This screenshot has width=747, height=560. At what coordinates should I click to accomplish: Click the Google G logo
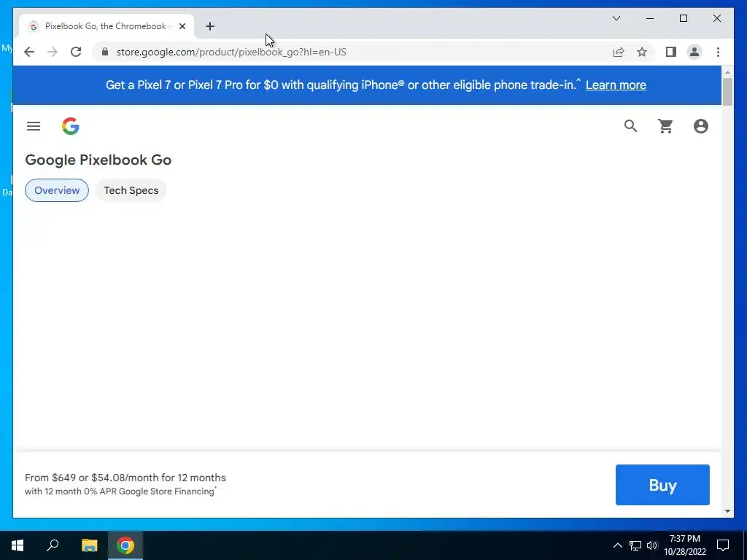click(x=71, y=126)
